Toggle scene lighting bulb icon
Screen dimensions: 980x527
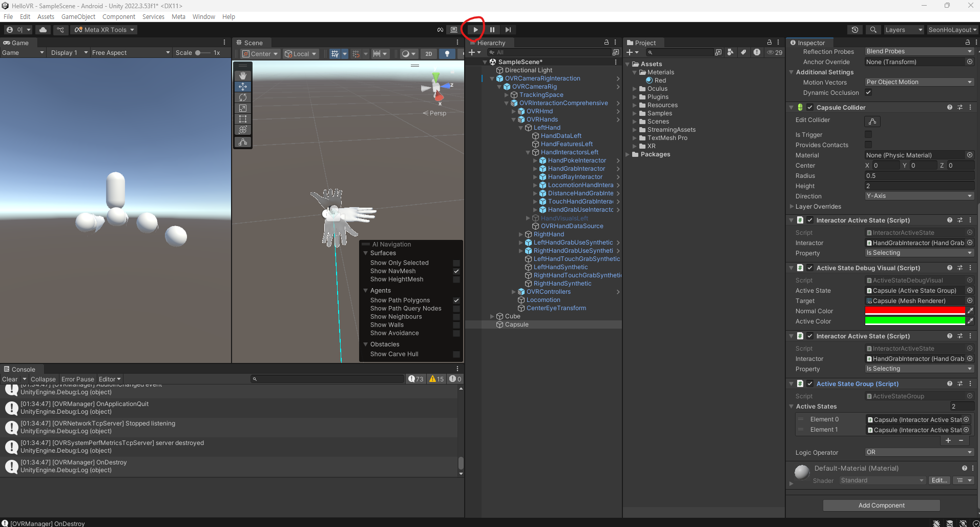447,53
